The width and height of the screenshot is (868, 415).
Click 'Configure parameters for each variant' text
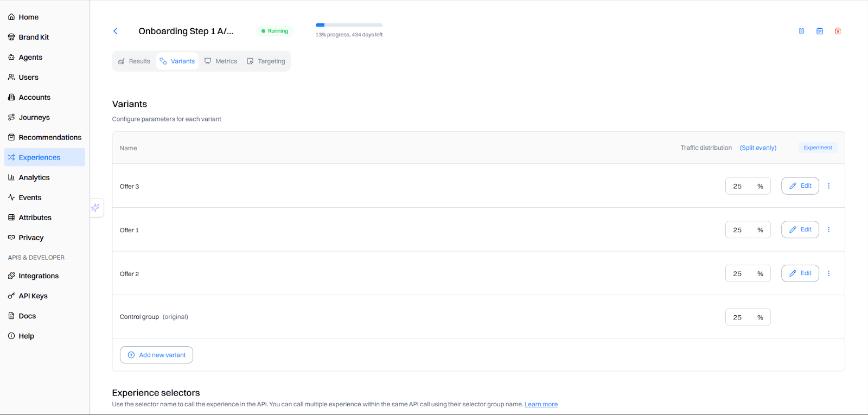[x=167, y=119]
